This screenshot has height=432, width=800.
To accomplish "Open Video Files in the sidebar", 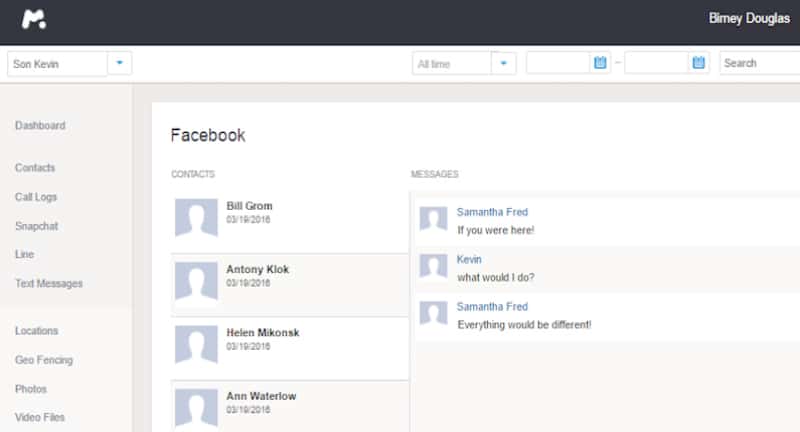I will coord(40,417).
